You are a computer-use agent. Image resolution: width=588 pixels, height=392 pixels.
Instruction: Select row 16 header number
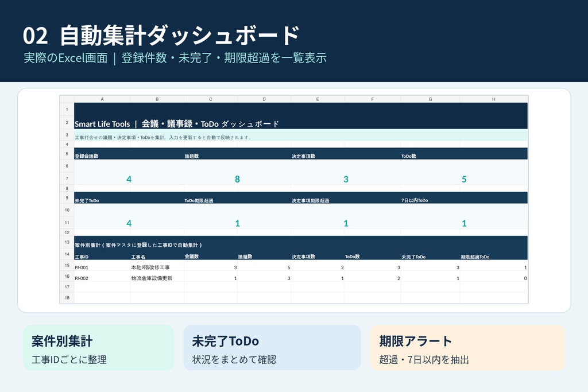tap(67, 276)
